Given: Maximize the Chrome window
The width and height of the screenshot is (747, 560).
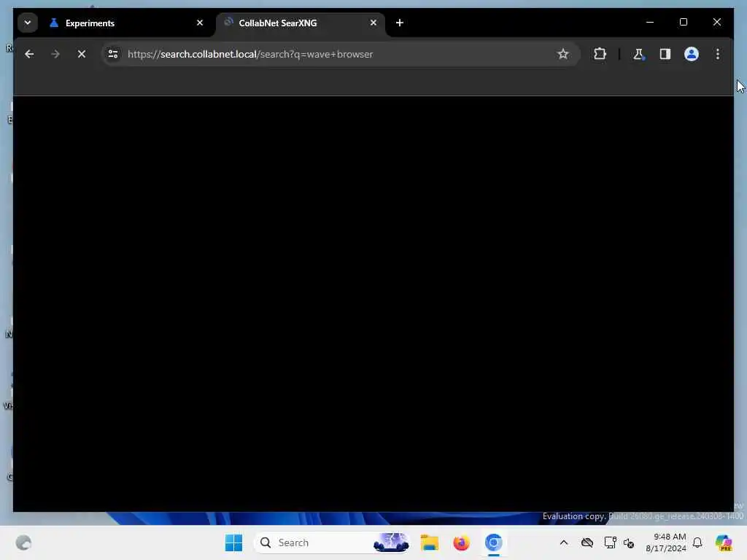Looking at the screenshot, I should pyautogui.click(x=683, y=23).
